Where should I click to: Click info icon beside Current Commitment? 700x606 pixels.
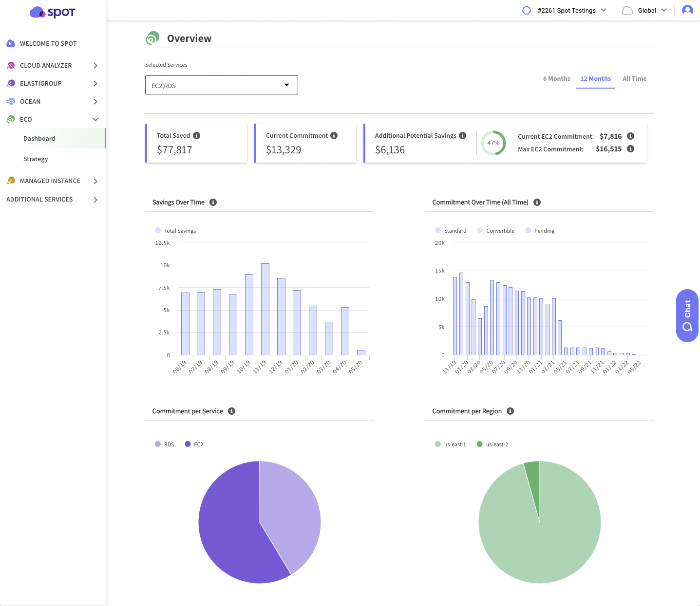pos(334,136)
